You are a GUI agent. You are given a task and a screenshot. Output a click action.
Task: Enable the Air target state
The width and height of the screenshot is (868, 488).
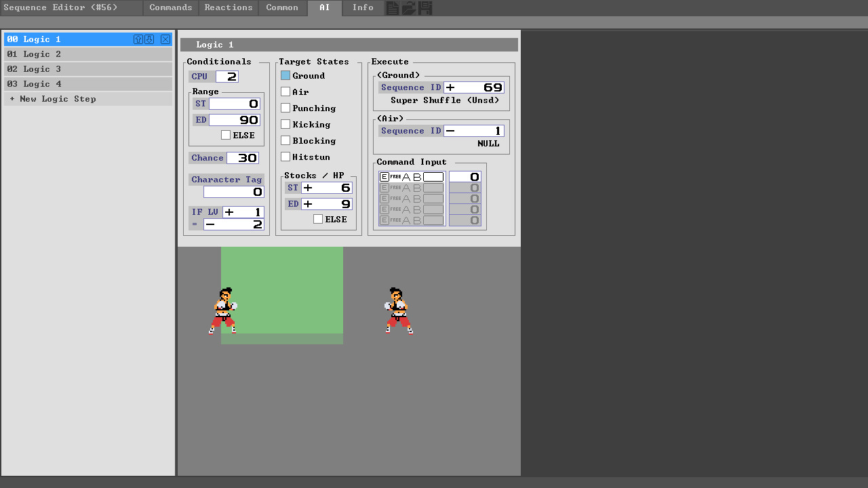tap(285, 91)
